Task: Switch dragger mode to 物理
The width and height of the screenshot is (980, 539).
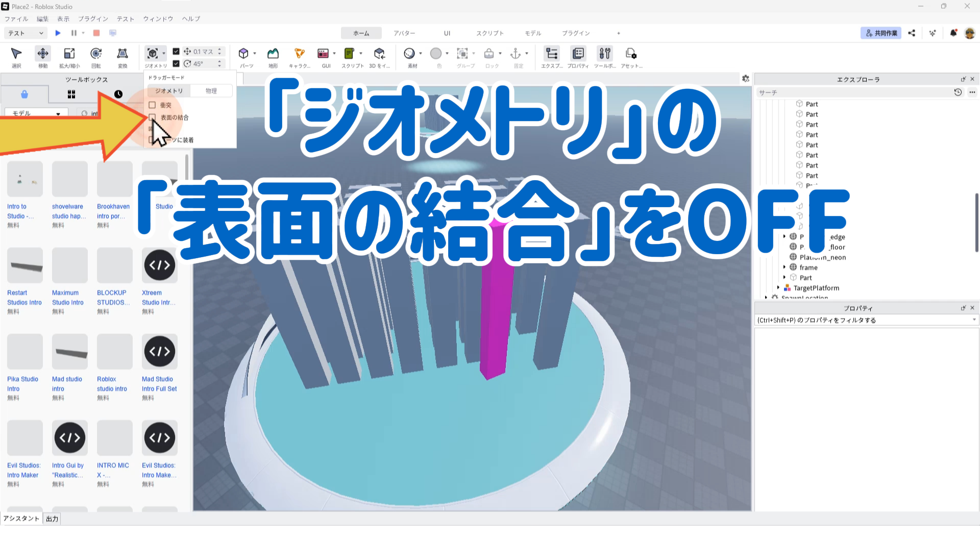Action: tap(211, 91)
